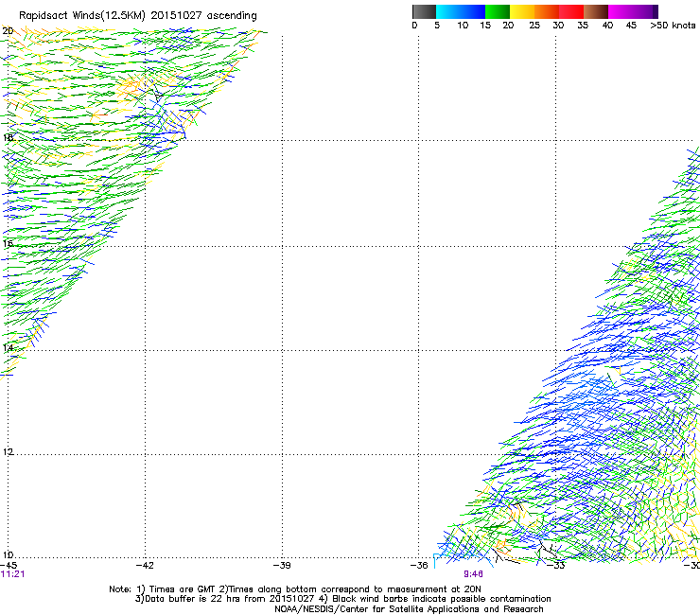The image size is (700, 615).
Task: Click the longitude label "-33" on the bottom axis
Action: pyautogui.click(x=556, y=566)
